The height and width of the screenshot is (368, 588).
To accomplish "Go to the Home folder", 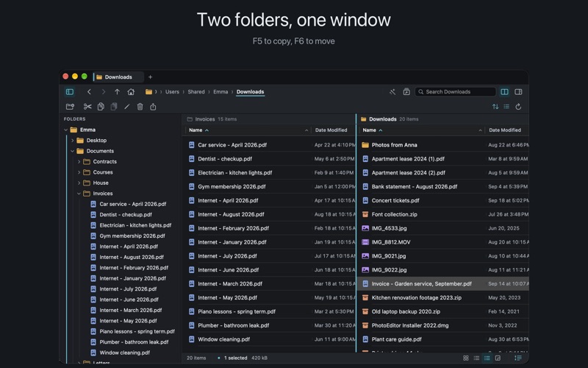I will pos(131,91).
